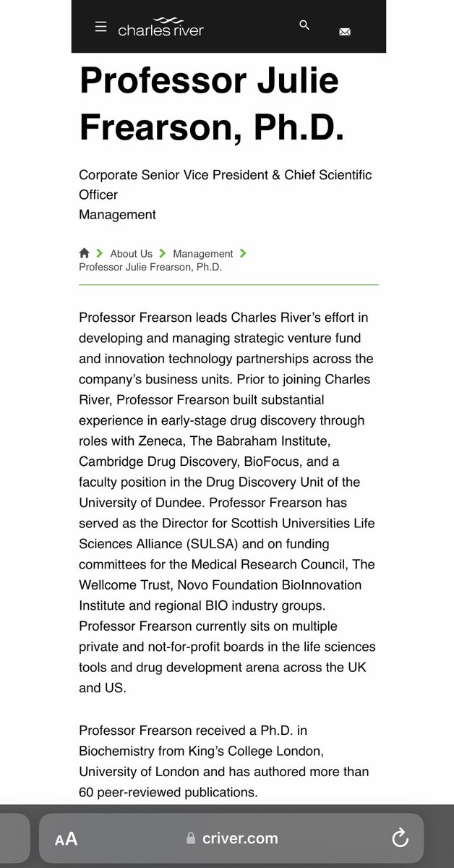Open site search with magnifier icon
This screenshot has width=454, height=868.
tap(304, 25)
